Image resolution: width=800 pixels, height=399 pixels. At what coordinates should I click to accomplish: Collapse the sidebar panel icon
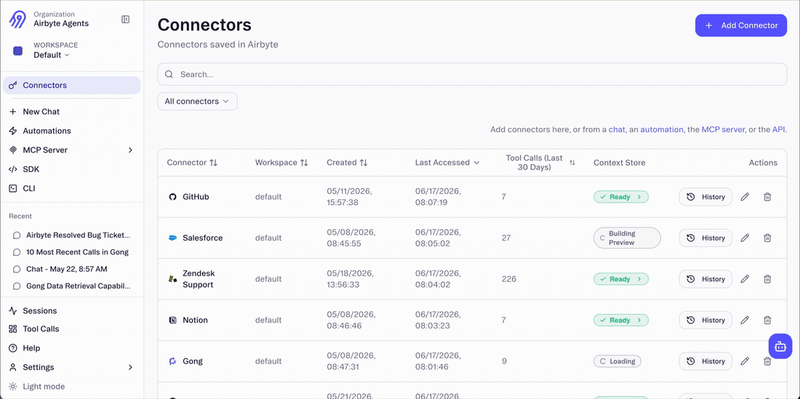pos(126,19)
